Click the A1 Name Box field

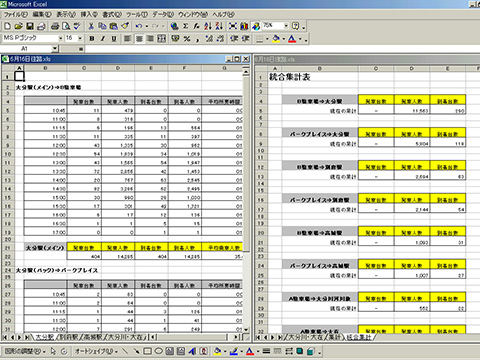coord(27,49)
